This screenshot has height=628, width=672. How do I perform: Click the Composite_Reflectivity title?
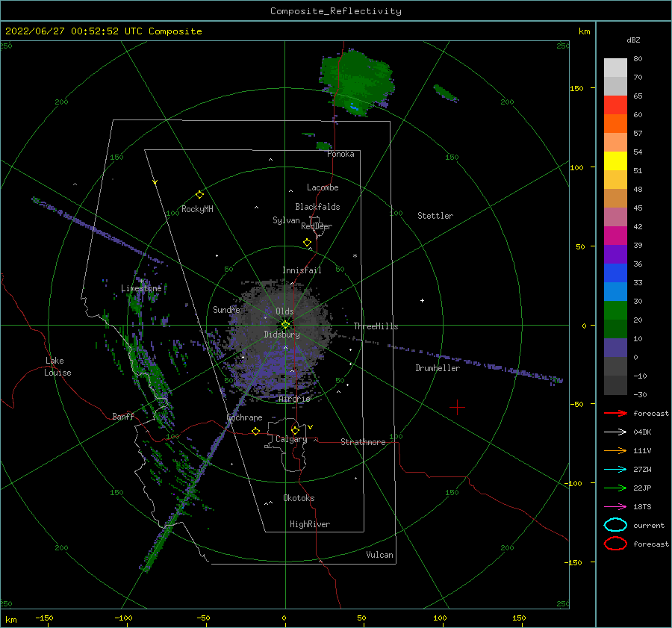point(336,11)
